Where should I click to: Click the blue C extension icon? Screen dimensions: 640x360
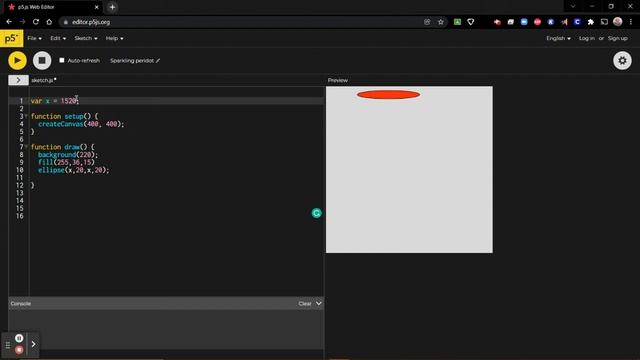577,22
